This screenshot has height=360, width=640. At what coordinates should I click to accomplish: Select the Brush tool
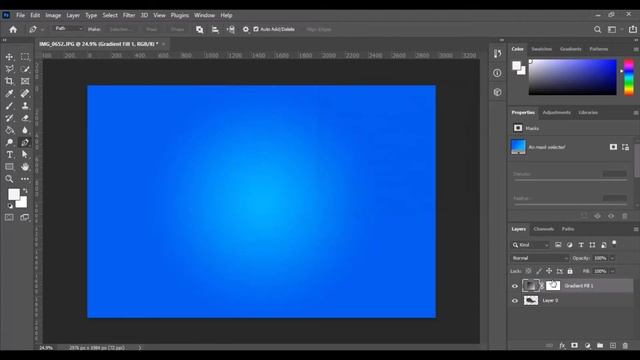click(x=9, y=106)
